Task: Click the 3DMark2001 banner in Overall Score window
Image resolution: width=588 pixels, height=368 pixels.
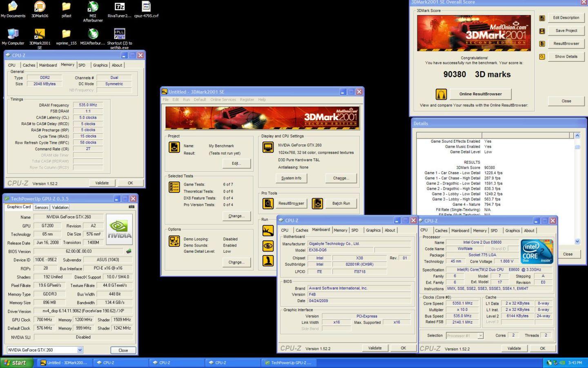Action: tap(474, 33)
